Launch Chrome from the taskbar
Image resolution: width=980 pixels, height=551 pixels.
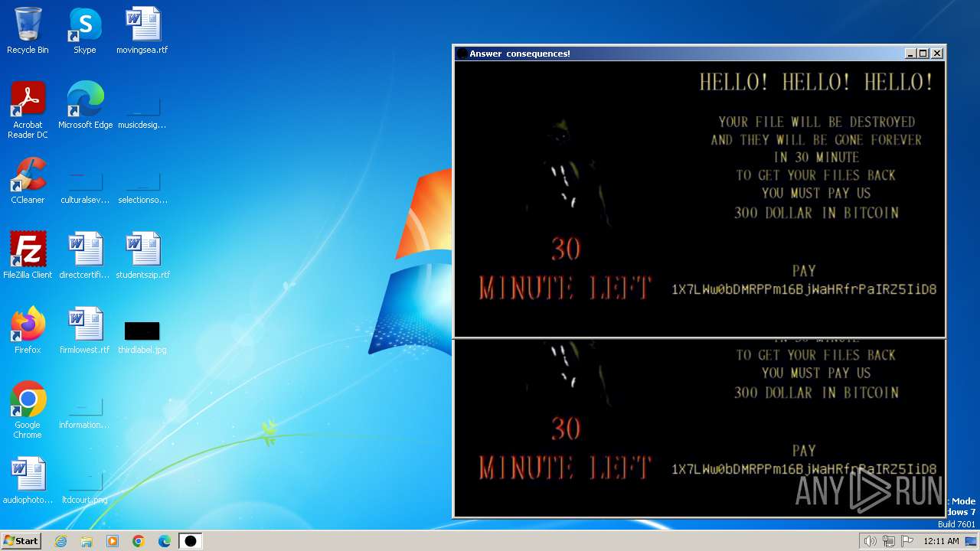(x=139, y=541)
